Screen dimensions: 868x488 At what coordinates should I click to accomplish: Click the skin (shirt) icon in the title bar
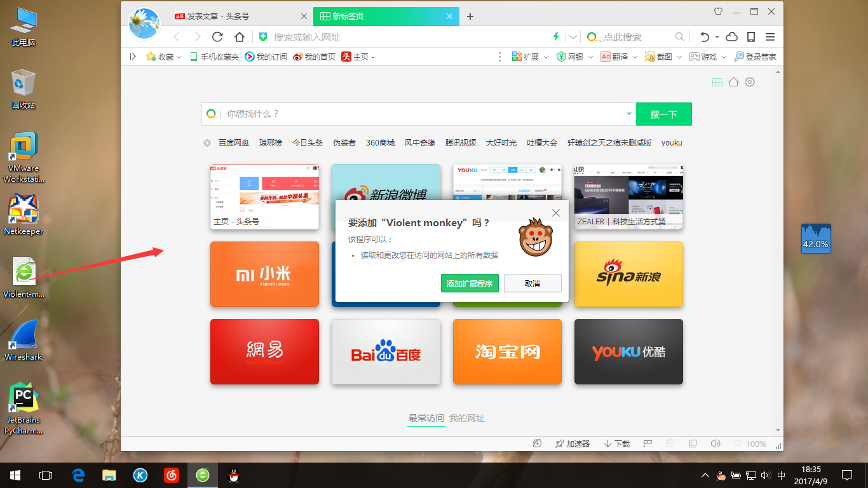718,11
